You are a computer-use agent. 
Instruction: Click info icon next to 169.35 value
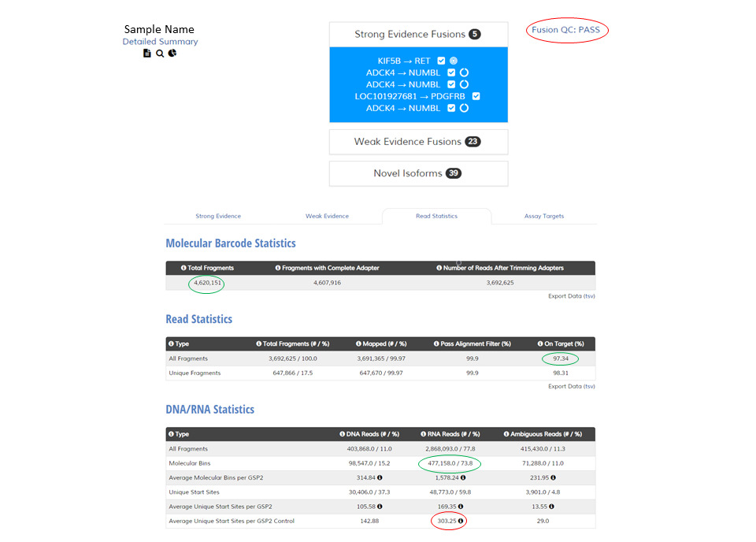pyautogui.click(x=461, y=507)
